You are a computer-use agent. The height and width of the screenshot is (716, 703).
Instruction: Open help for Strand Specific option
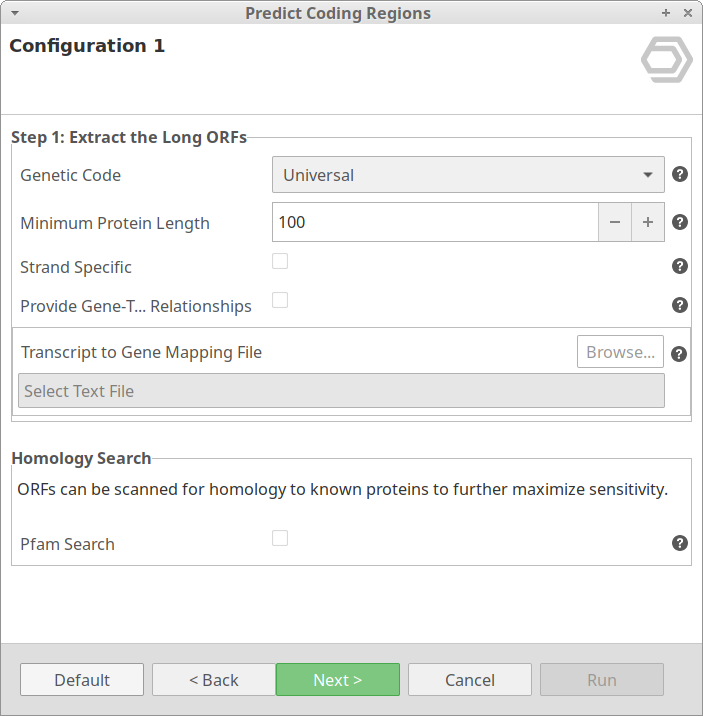(x=680, y=266)
